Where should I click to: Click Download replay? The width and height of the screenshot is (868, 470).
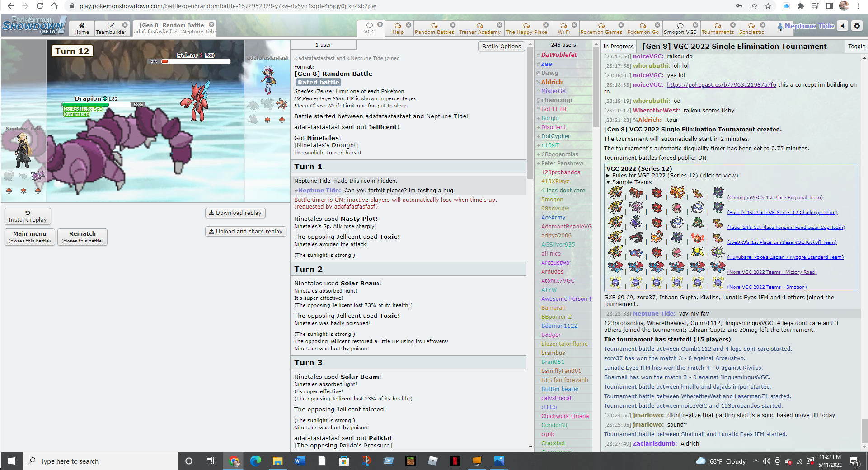point(235,213)
